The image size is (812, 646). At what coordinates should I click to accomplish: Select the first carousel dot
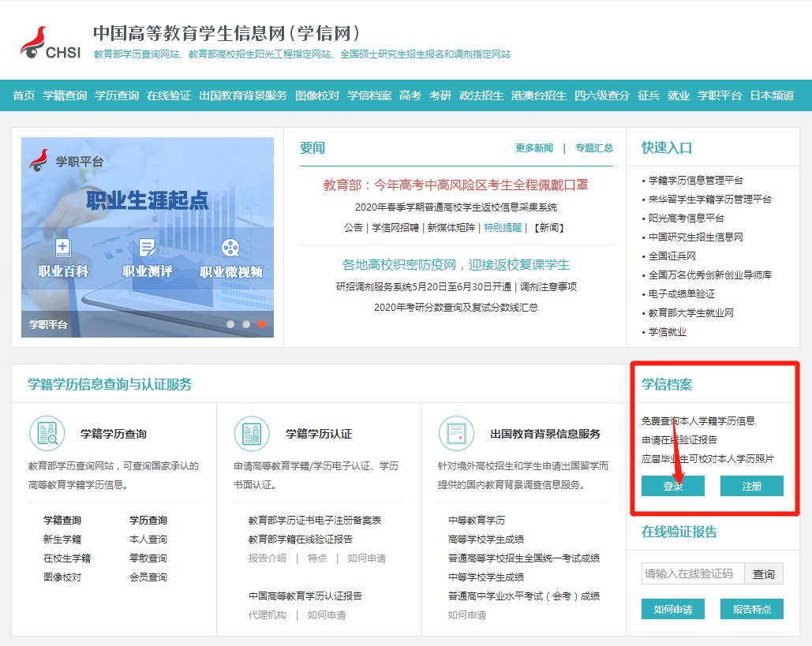coord(230,324)
